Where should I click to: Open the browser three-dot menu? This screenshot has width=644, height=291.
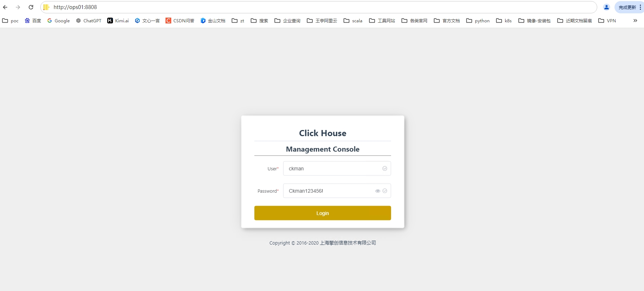pyautogui.click(x=640, y=7)
